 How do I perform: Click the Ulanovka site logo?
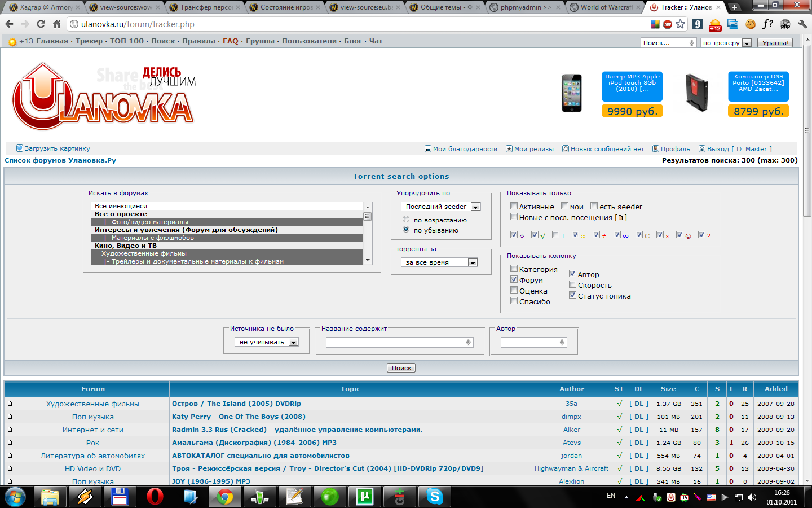pos(104,96)
